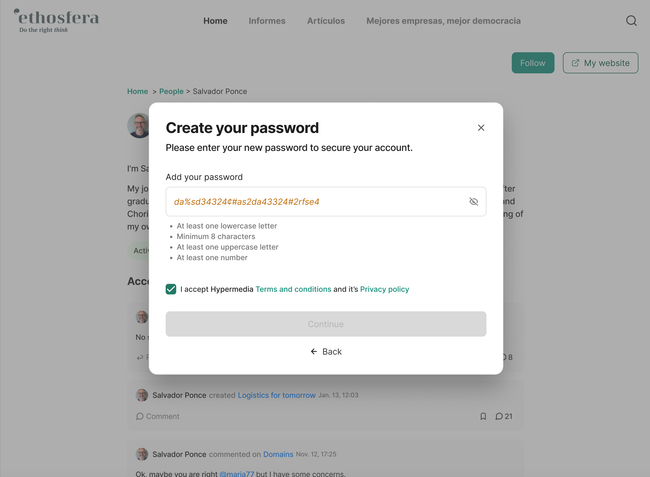The image size is (650, 477).
Task: Open the Privacy policy link
Action: (x=385, y=289)
